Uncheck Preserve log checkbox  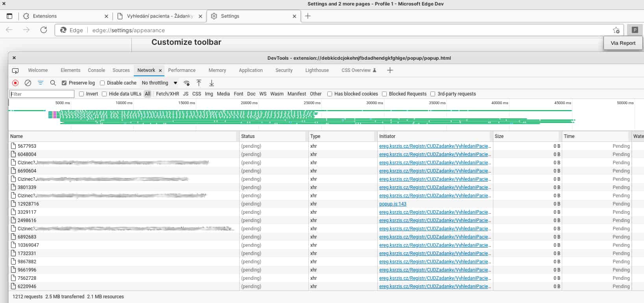click(64, 83)
